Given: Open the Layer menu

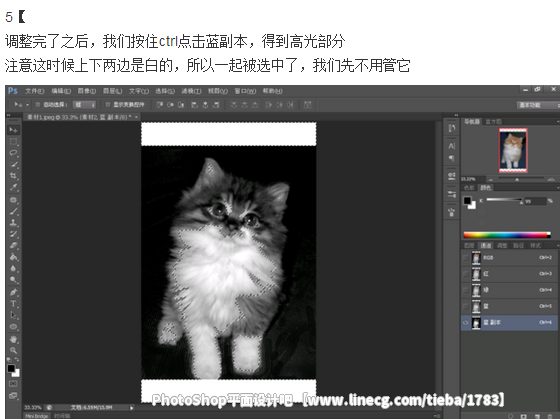Looking at the screenshot, I should (112, 91).
